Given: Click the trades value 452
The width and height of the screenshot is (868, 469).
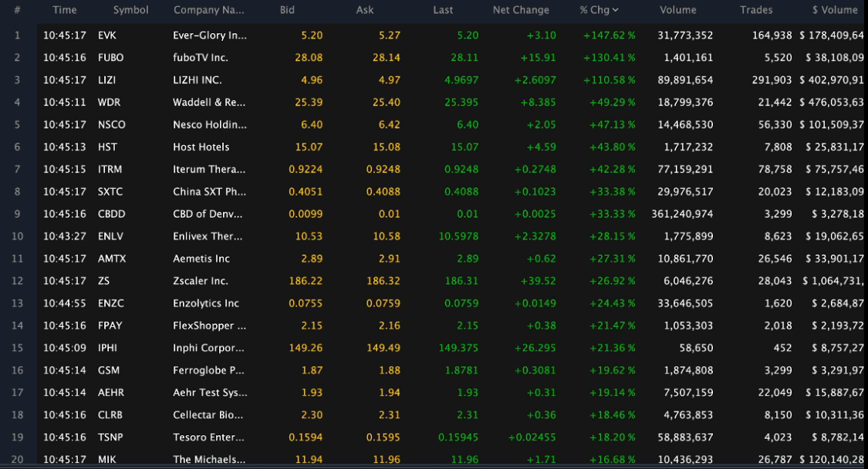Looking at the screenshot, I should [783, 348].
